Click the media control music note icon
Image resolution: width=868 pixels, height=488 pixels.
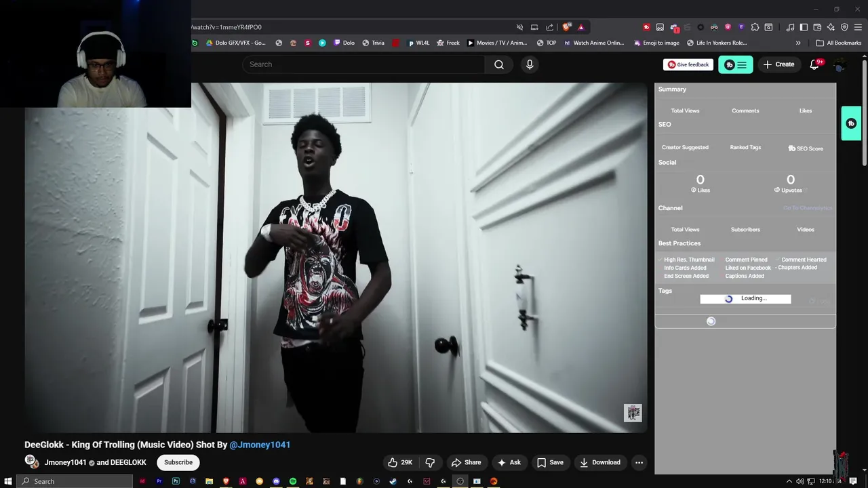click(x=790, y=27)
